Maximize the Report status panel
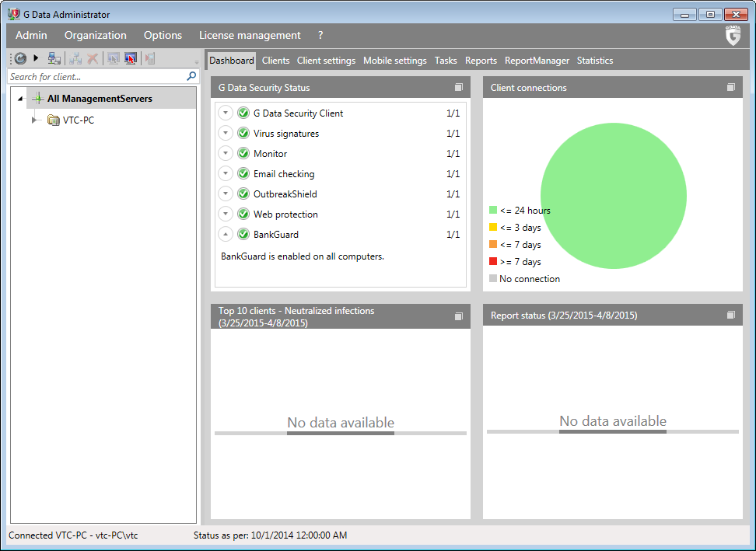The image size is (756, 551). coord(731,316)
